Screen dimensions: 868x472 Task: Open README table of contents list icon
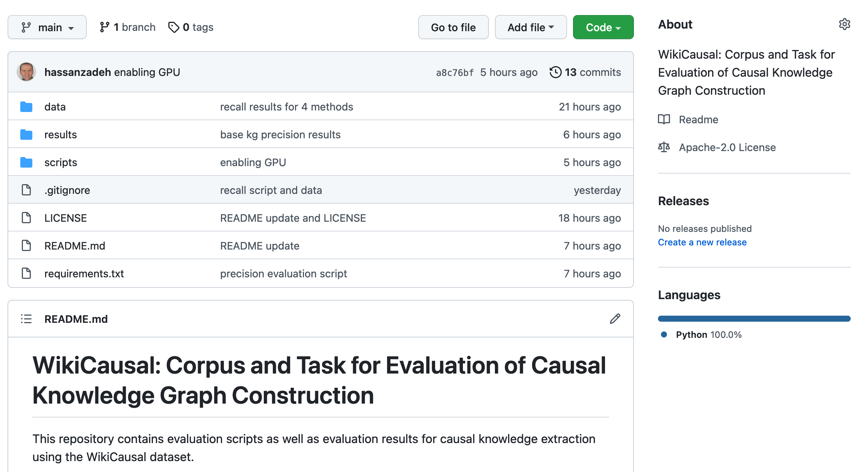[x=26, y=319]
